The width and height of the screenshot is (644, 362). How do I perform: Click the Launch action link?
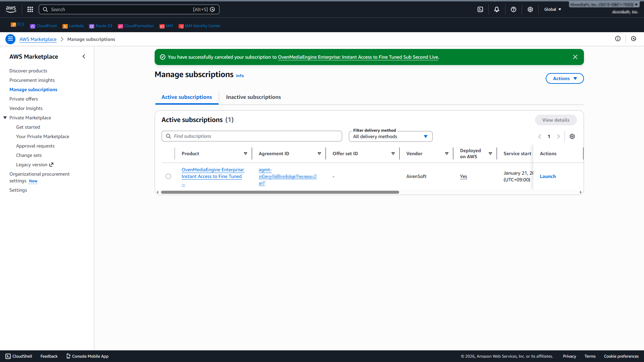click(x=548, y=176)
